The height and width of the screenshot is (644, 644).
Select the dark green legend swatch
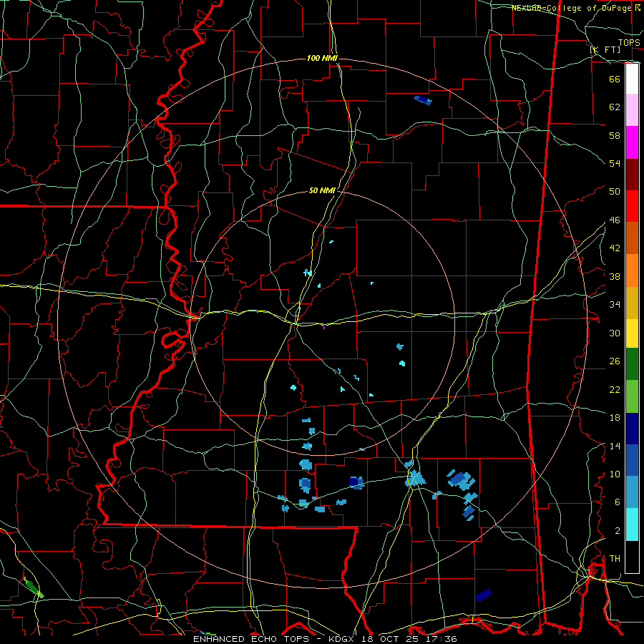tap(632, 364)
